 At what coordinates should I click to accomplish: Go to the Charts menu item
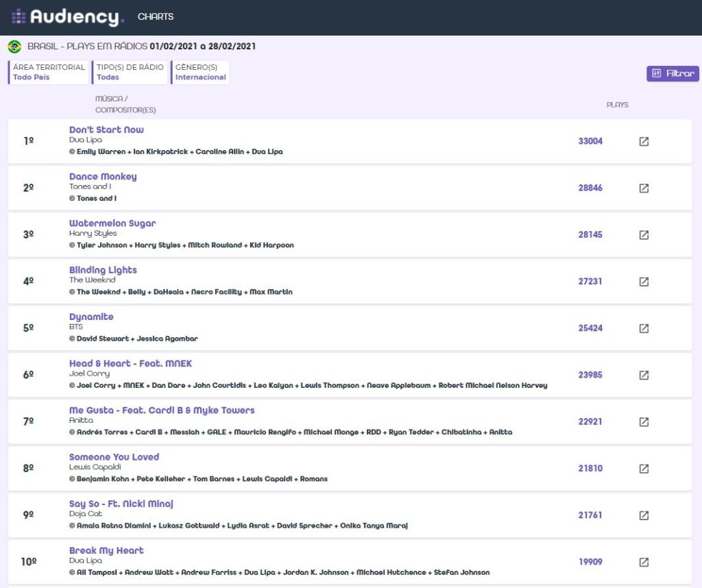point(156,17)
